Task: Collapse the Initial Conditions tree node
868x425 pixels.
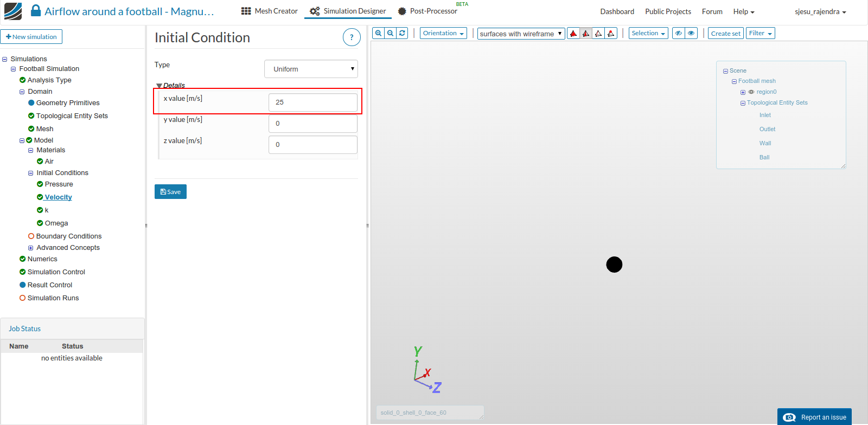Action: [x=30, y=173]
